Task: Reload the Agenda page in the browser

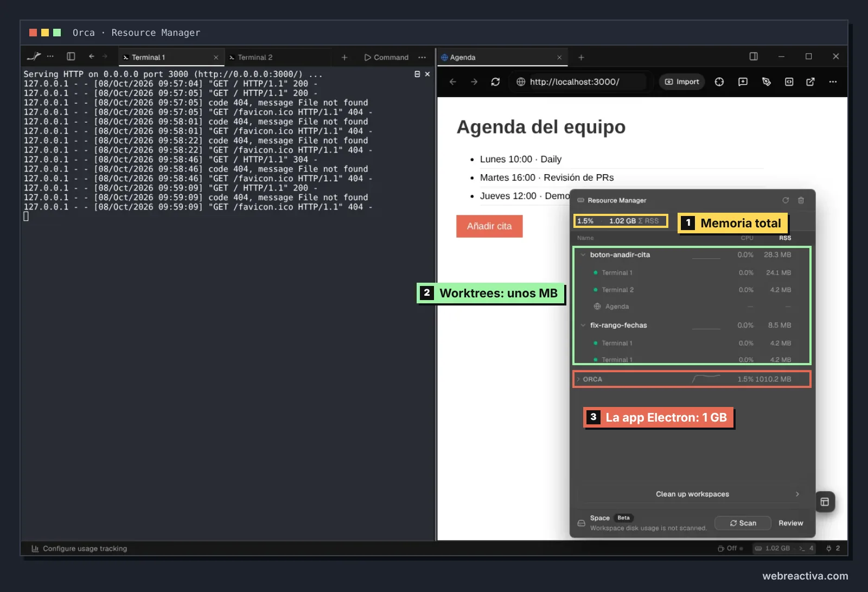Action: (495, 82)
